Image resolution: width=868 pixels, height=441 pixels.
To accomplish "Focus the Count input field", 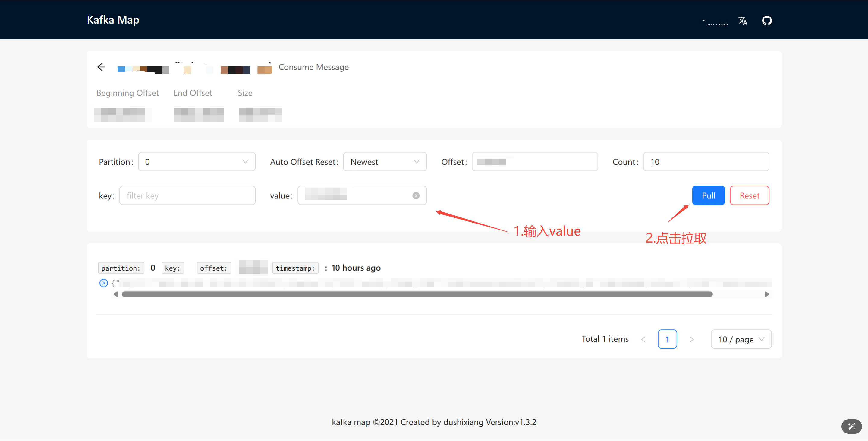I will point(706,162).
